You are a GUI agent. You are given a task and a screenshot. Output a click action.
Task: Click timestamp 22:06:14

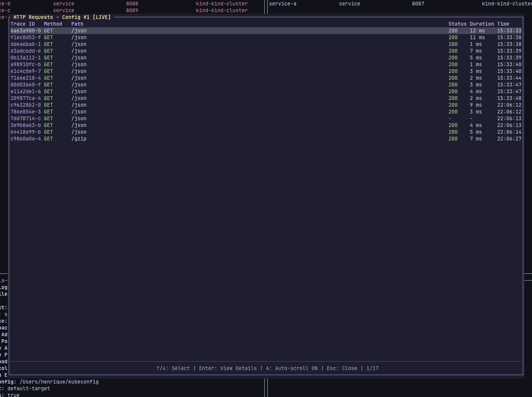point(509,132)
